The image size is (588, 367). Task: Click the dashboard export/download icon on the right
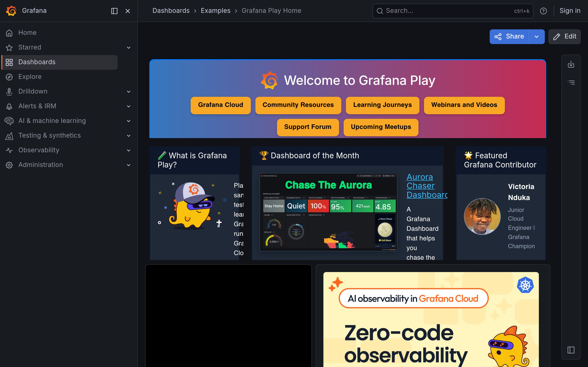571,64
